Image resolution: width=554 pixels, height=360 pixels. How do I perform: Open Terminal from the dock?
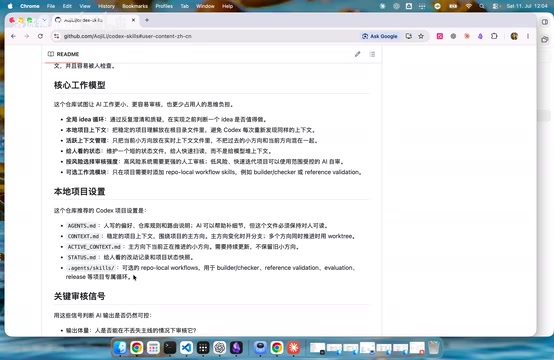pyautogui.click(x=170, y=348)
